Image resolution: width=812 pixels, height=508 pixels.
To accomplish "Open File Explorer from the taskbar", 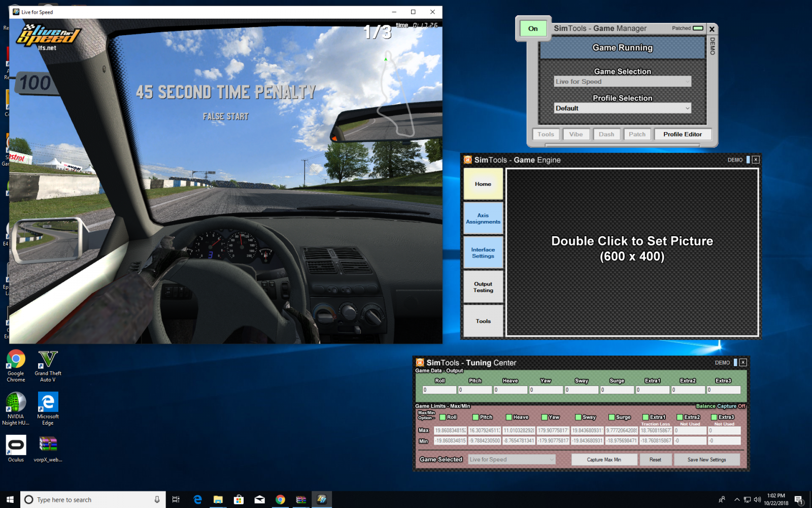I will pos(218,499).
